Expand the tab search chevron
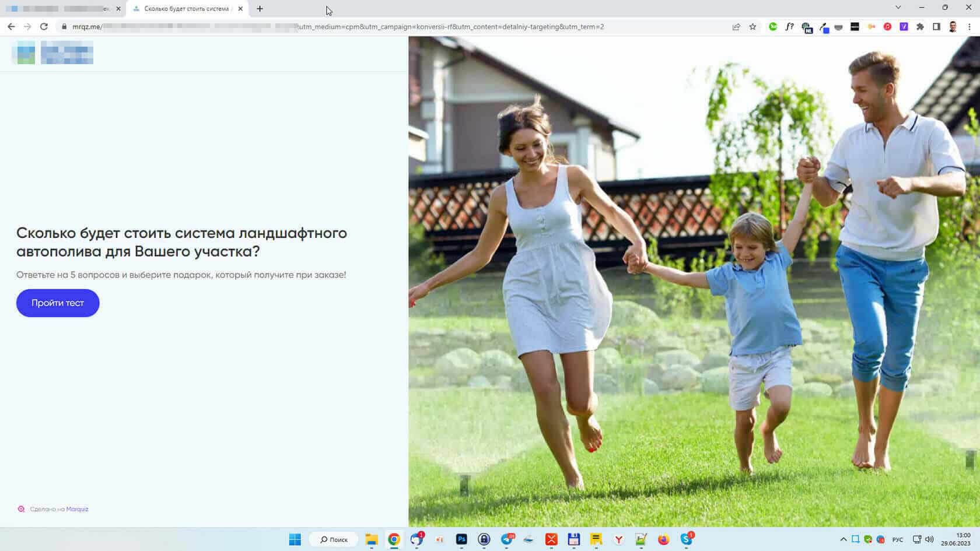Viewport: 980px width, 551px height. point(898,8)
